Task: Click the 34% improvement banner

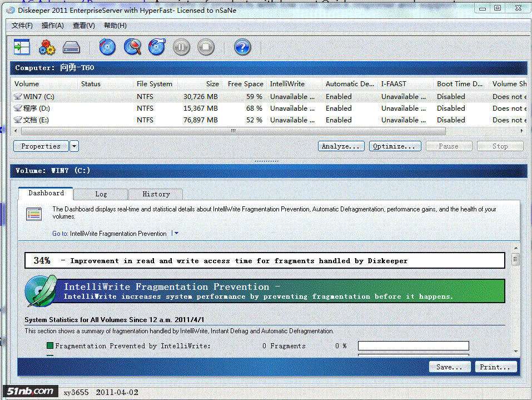Action: [265, 260]
